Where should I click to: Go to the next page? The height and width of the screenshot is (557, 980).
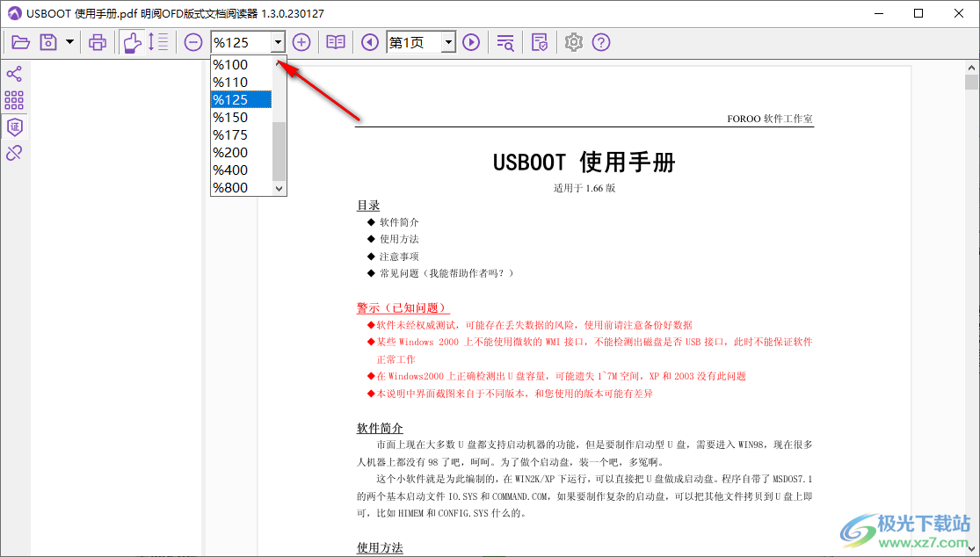(x=471, y=42)
